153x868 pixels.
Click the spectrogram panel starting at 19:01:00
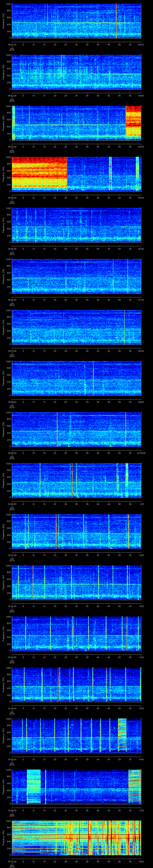tap(76, 531)
